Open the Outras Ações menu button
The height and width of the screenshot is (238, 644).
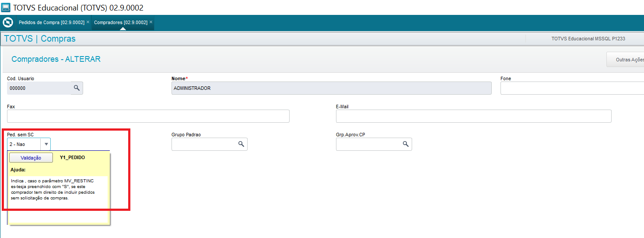coord(626,60)
